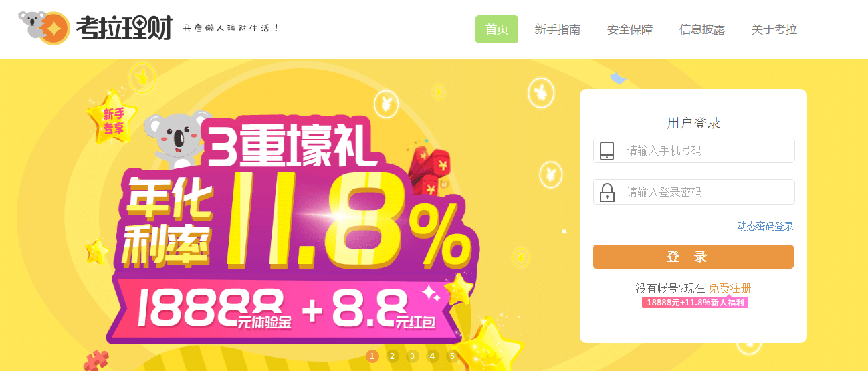868x371 pixels.
Task: Switch to carousel slide 2
Action: point(393,356)
